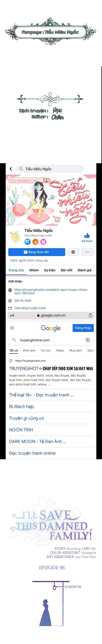Open the Sự kiện tab
Viewport: 102px width, 644px height.
50,270
